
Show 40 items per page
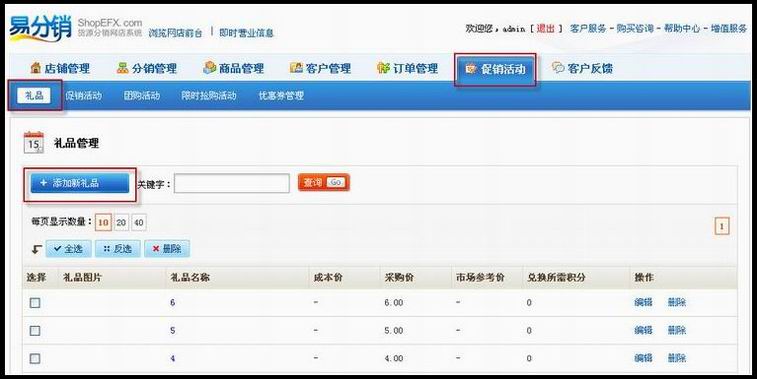pos(139,223)
